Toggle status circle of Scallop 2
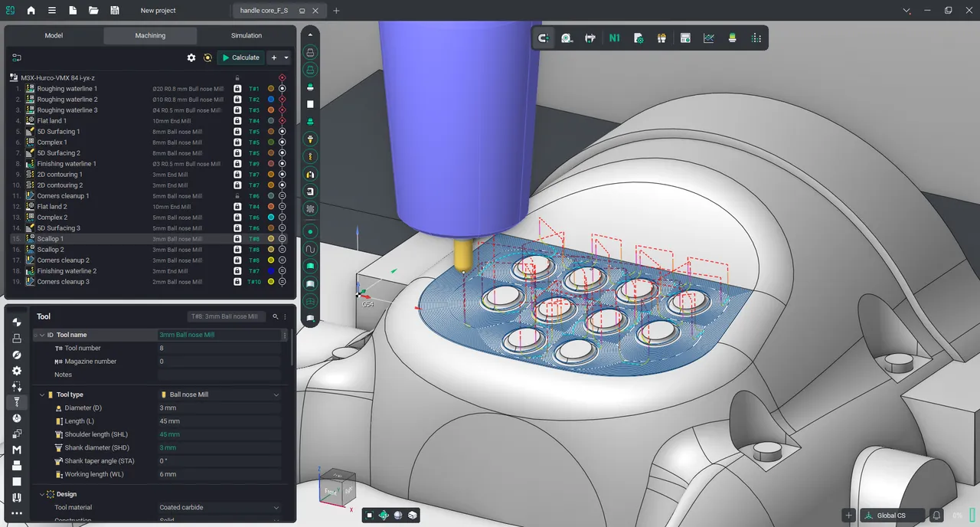This screenshot has height=527, width=980. click(282, 250)
